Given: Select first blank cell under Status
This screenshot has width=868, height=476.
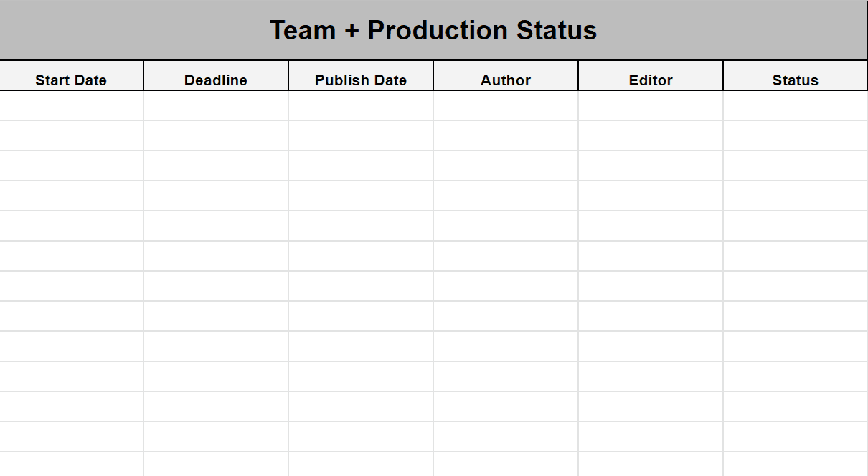Looking at the screenshot, I should coord(795,105).
